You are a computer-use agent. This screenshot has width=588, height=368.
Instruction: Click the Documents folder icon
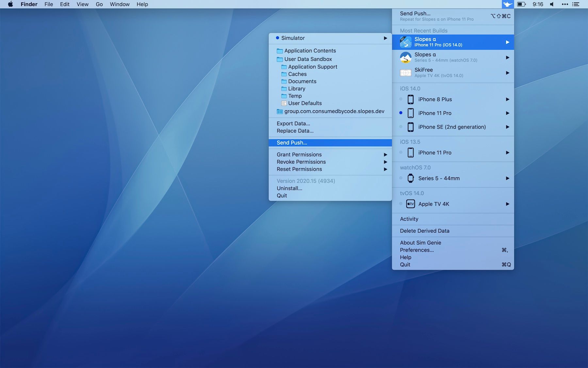tap(284, 81)
